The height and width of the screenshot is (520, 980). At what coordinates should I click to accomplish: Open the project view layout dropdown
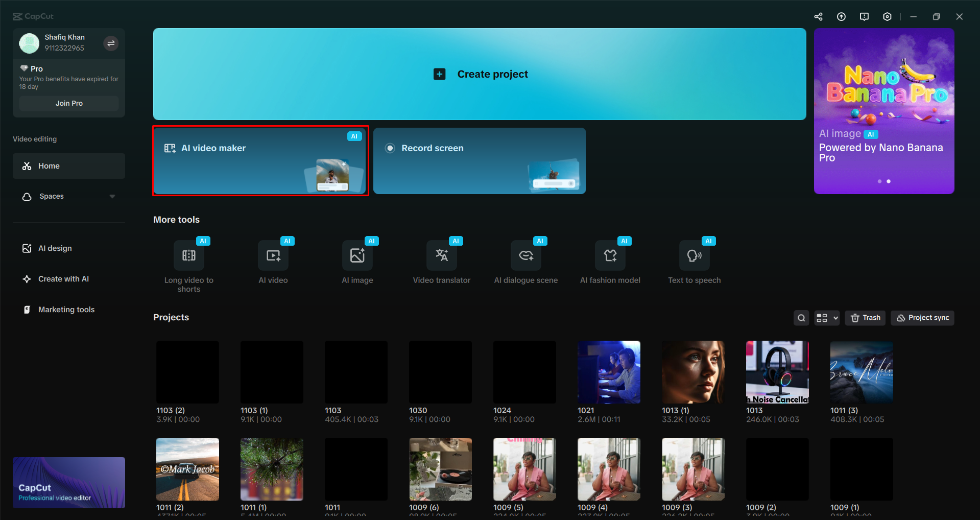pos(826,318)
